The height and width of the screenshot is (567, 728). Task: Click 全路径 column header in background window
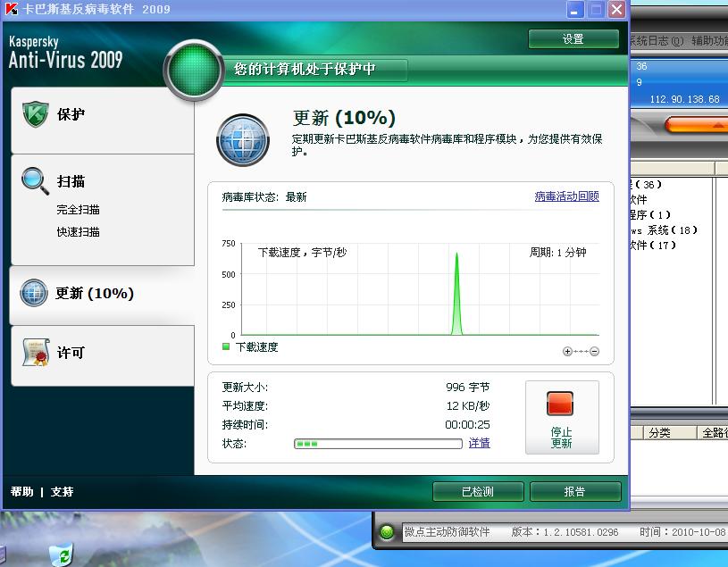click(x=713, y=433)
